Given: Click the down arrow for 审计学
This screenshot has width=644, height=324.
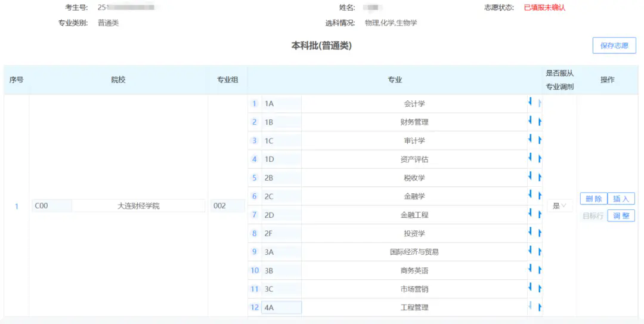Looking at the screenshot, I should tap(530, 138).
